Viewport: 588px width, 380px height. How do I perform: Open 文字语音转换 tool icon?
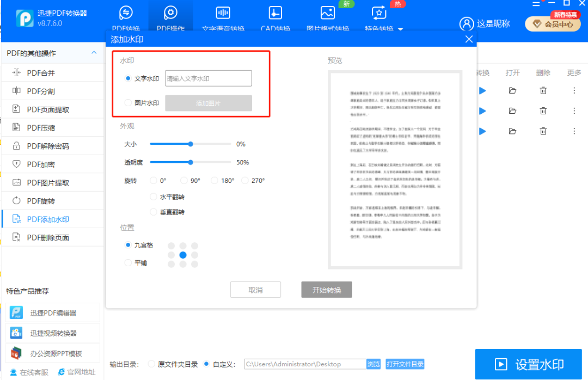(x=223, y=13)
